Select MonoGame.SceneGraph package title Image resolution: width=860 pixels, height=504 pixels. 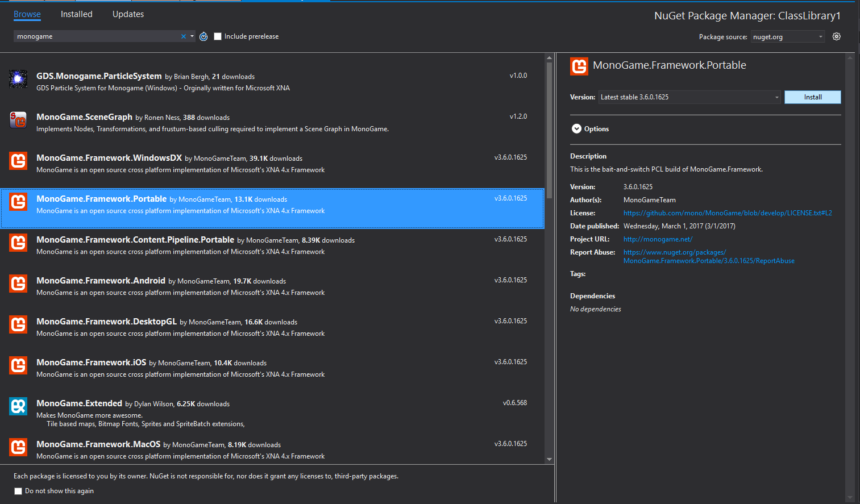[84, 117]
